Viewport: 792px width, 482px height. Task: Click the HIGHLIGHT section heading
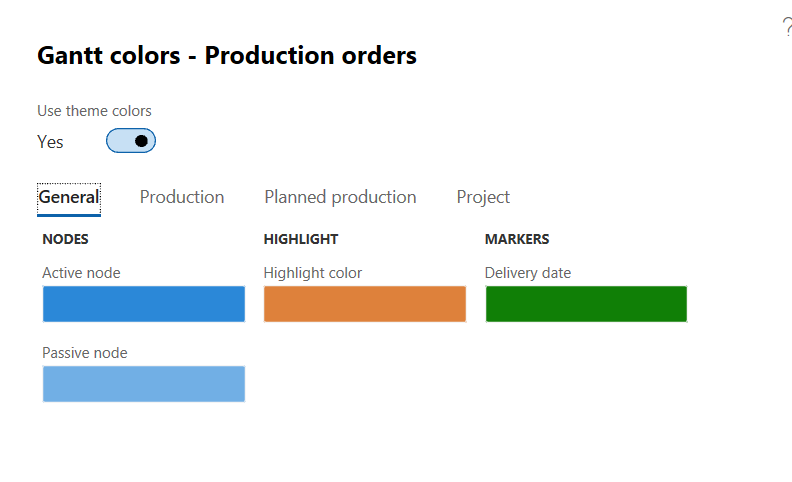pos(301,239)
